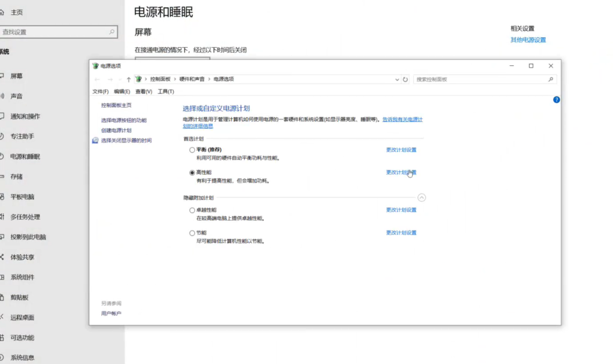Open the address bar history dropdown
Viewport: 613px width, 364px height.
pos(397,79)
